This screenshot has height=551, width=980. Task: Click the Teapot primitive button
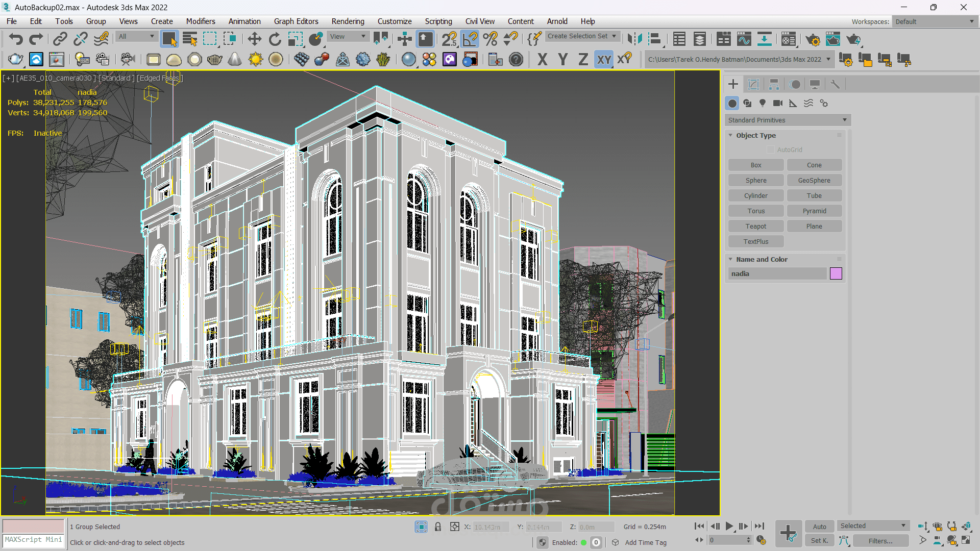[755, 226]
